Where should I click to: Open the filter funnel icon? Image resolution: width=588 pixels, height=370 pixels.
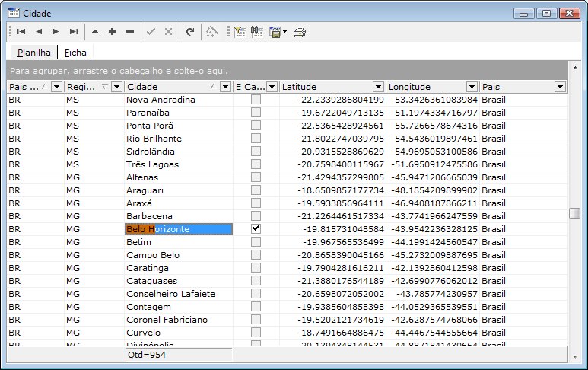coord(239,32)
